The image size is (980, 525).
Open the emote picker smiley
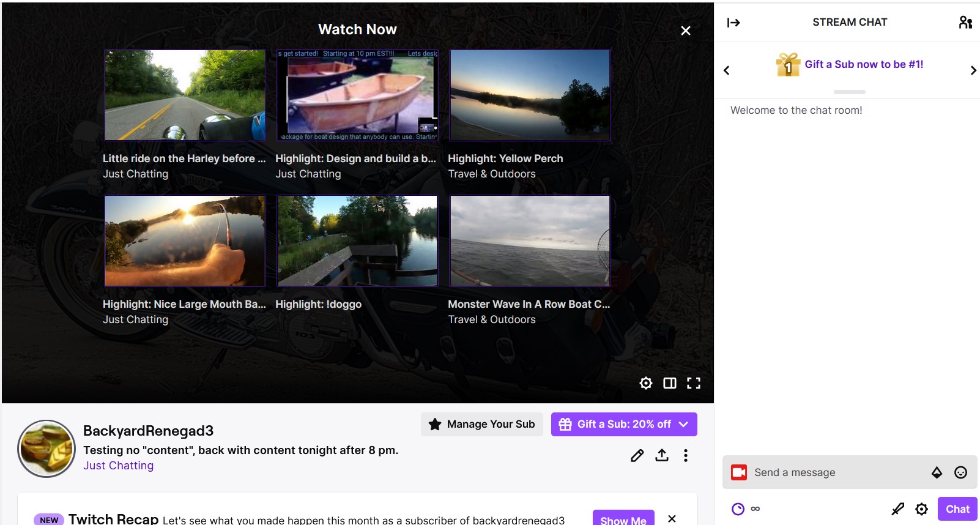pos(960,472)
